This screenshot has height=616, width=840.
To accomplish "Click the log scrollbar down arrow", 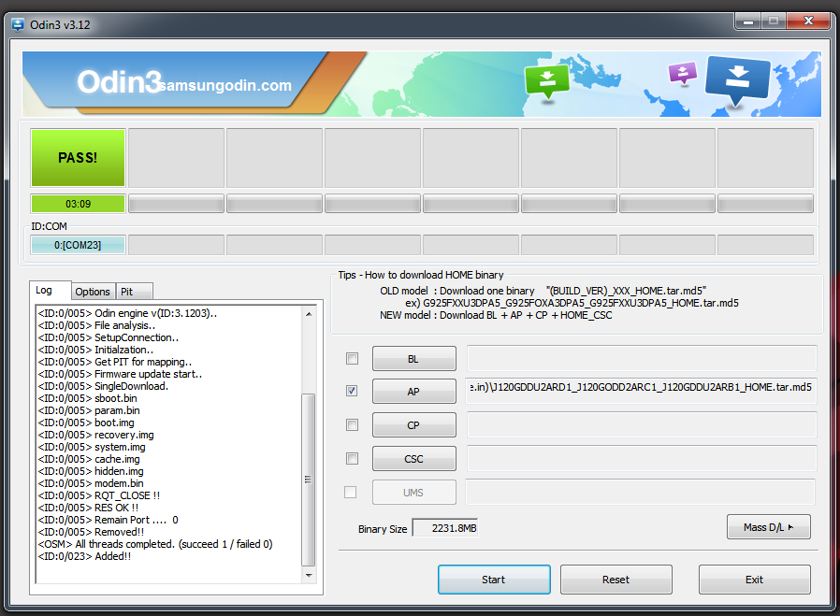I will point(309,575).
